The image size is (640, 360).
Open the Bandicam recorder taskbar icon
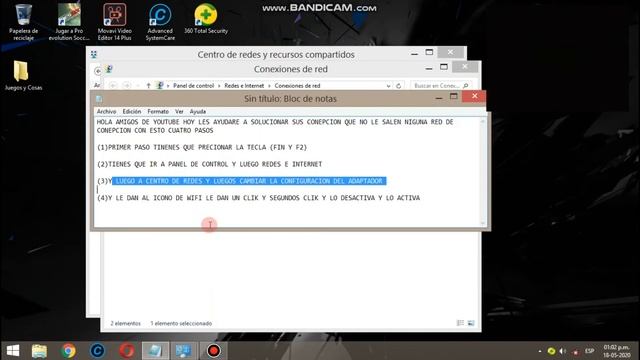pyautogui.click(x=213, y=351)
